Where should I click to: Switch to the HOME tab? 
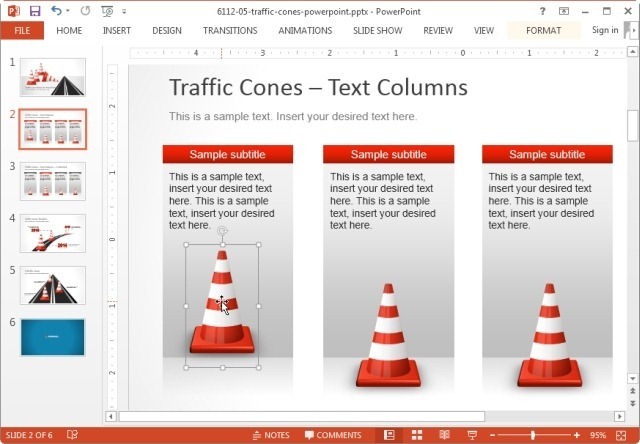click(x=69, y=31)
